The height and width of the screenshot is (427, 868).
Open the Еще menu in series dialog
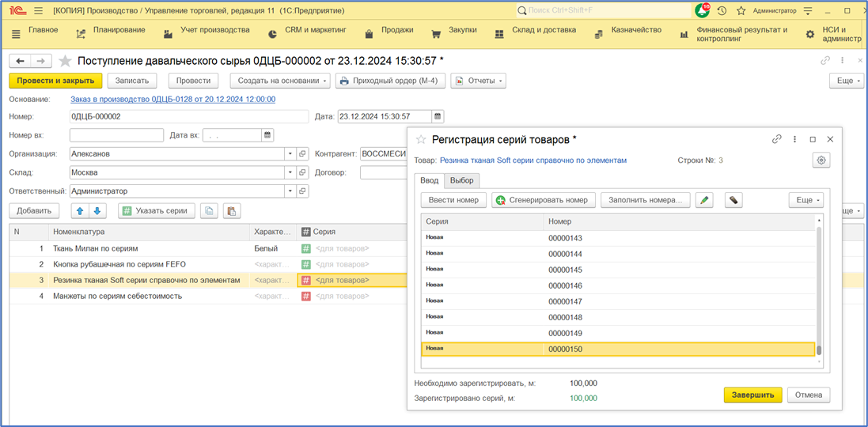coord(806,200)
